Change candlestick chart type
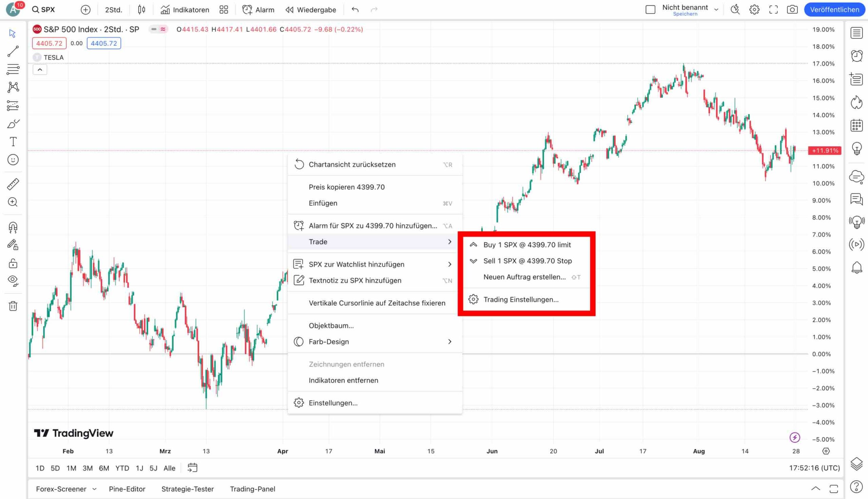This screenshot has height=499, width=868. pos(141,9)
